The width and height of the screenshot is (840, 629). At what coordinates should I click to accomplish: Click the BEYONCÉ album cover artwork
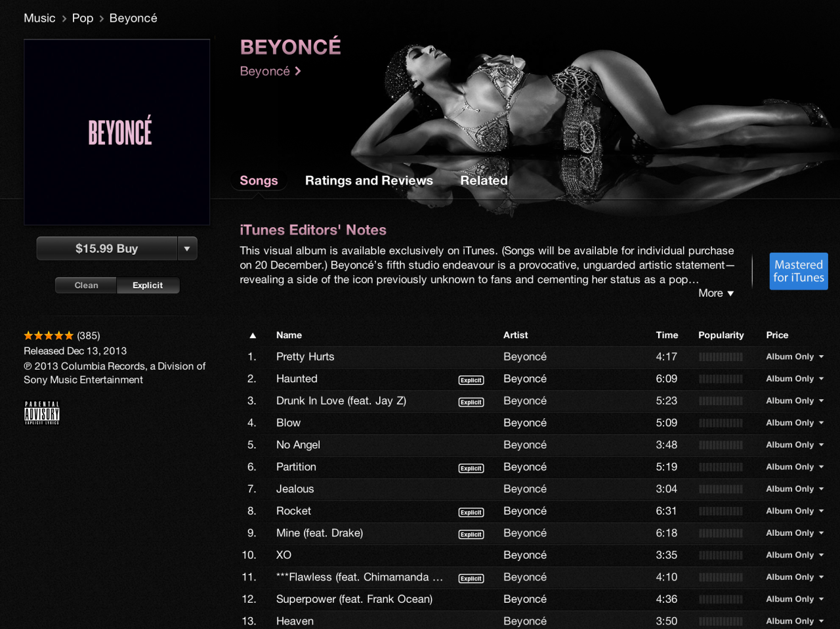[x=117, y=132]
